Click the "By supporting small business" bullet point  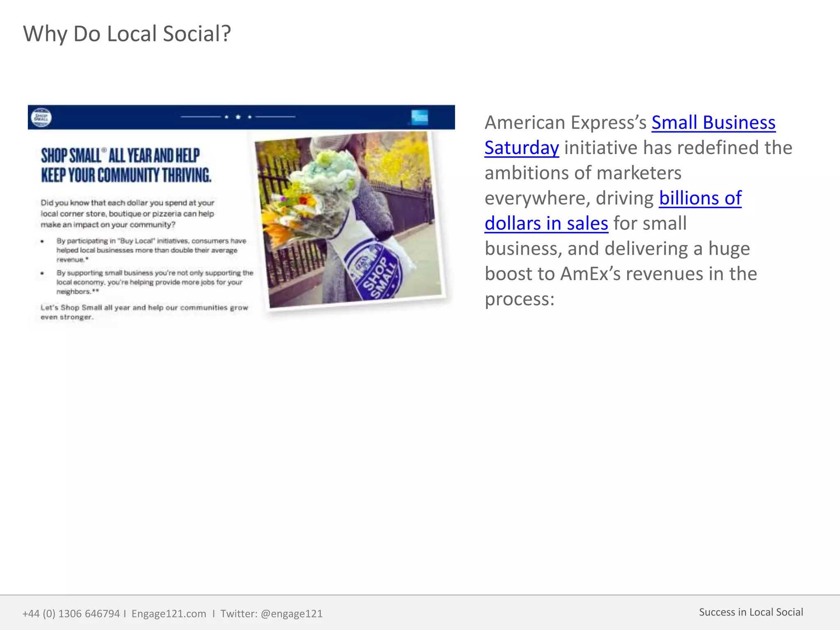click(155, 282)
